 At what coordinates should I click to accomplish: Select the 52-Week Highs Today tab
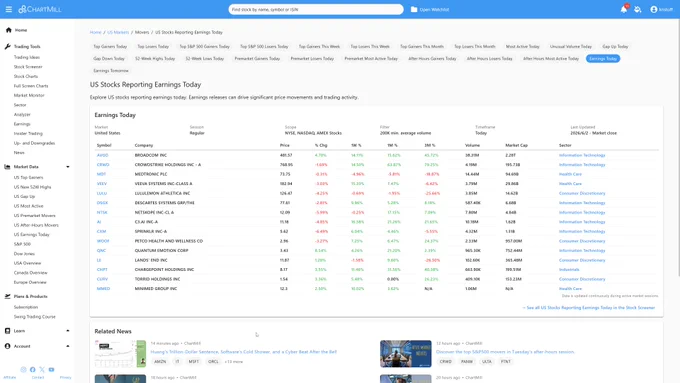tap(155, 59)
